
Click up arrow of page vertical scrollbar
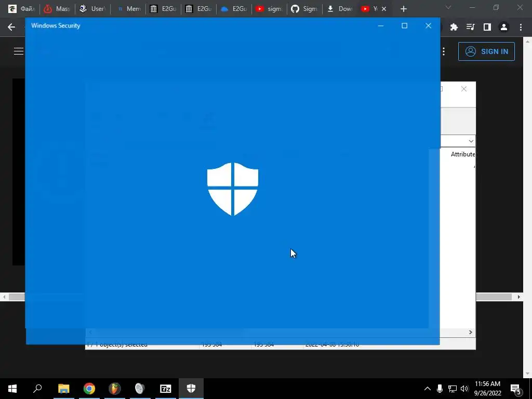point(528,42)
